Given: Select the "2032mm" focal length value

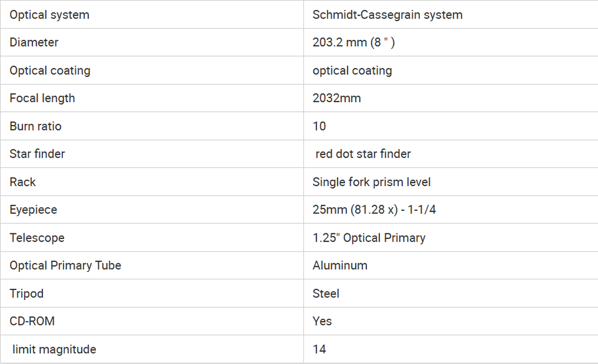Looking at the screenshot, I should (x=337, y=98).
